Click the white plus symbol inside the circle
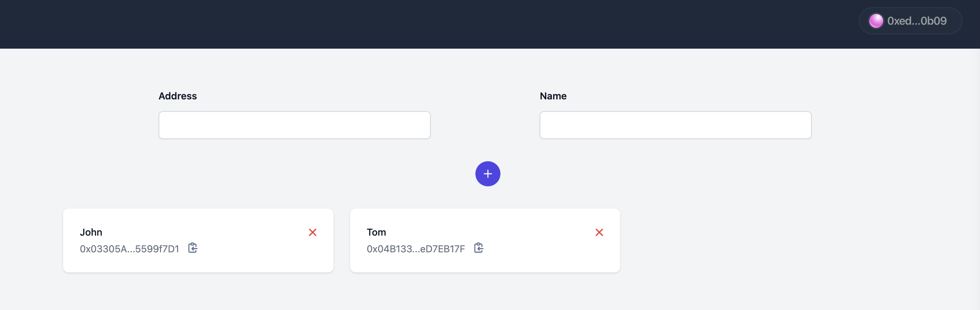 click(487, 174)
